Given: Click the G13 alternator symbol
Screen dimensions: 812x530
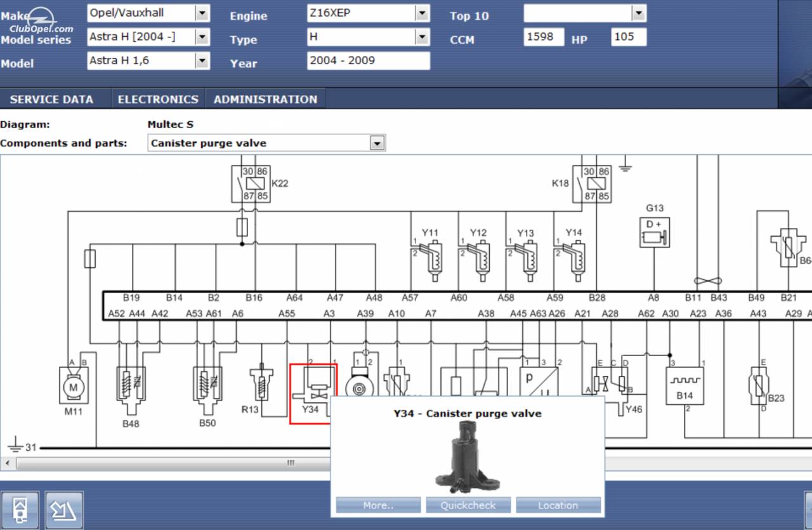Looking at the screenshot, I should point(655,232).
